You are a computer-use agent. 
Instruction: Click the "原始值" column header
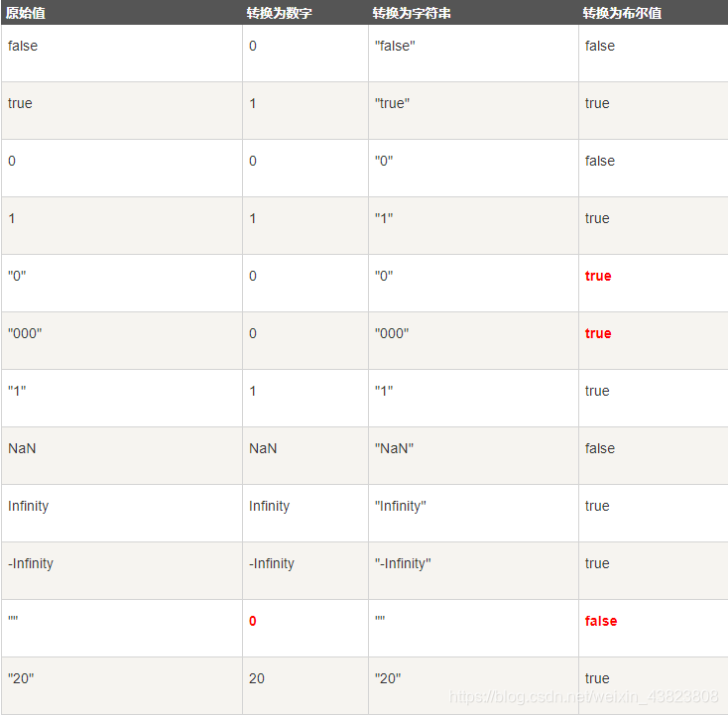[x=26, y=13]
